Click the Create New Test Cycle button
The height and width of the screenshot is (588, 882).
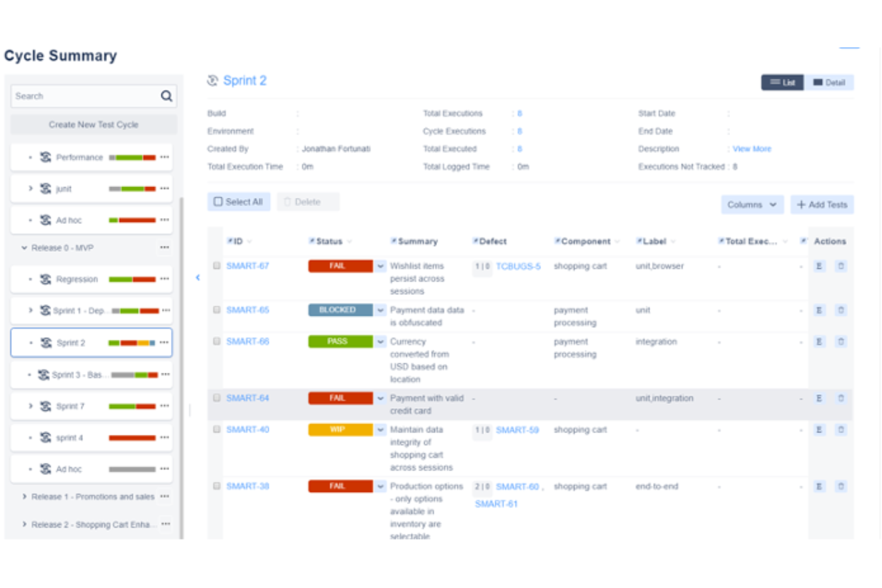[93, 125]
